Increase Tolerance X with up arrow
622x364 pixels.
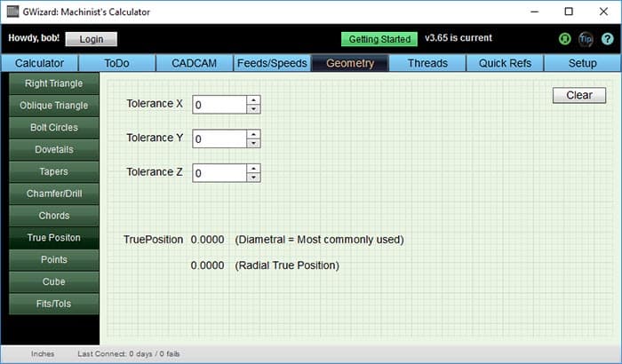click(x=253, y=100)
